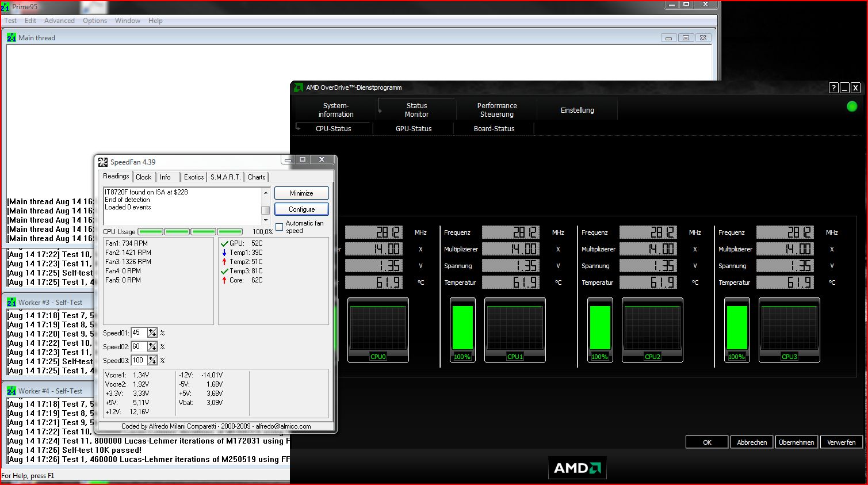This screenshot has height=485, width=868.
Task: Click the CPU1 usage graph
Action: [515, 330]
